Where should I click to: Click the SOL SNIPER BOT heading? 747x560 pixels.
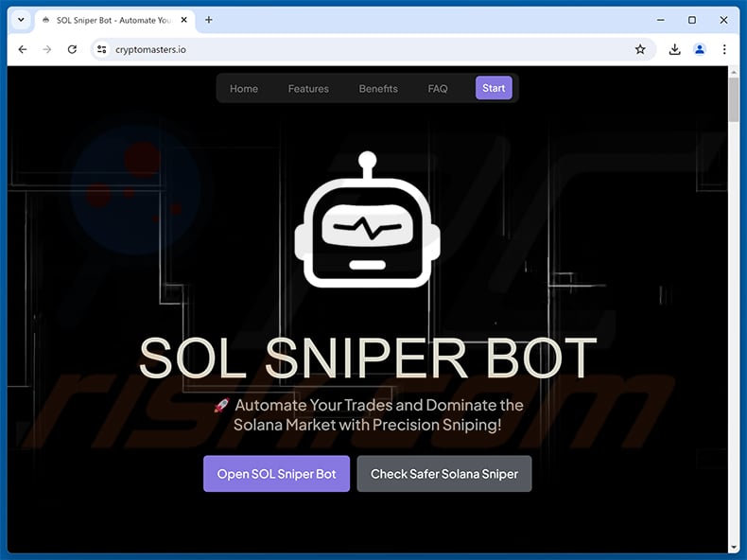pyautogui.click(x=368, y=358)
